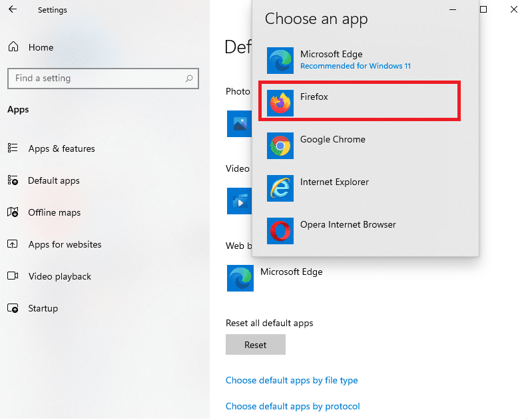The image size is (528, 420).
Task: Click the Photos viewer app icon
Action: (240, 124)
